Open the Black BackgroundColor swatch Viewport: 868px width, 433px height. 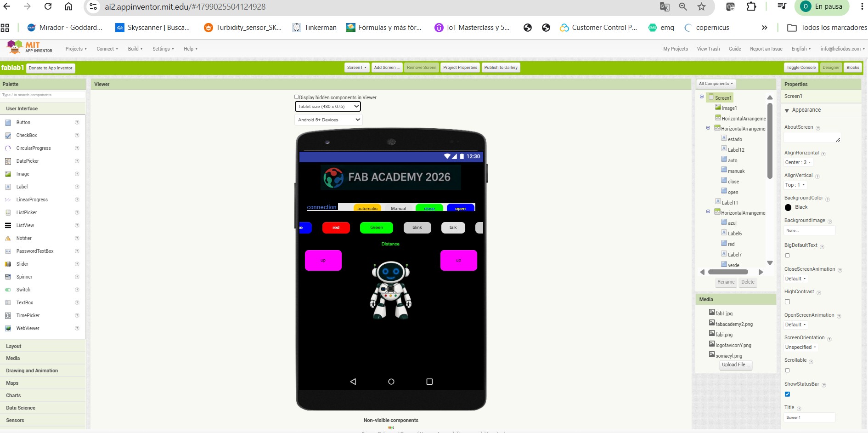[788, 207]
